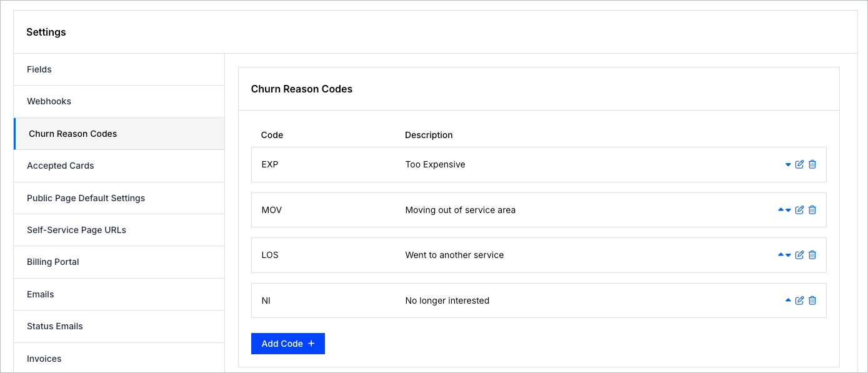Screen dimensions: 868x373
Task: Click the MOV code cell
Action: coord(272,210)
